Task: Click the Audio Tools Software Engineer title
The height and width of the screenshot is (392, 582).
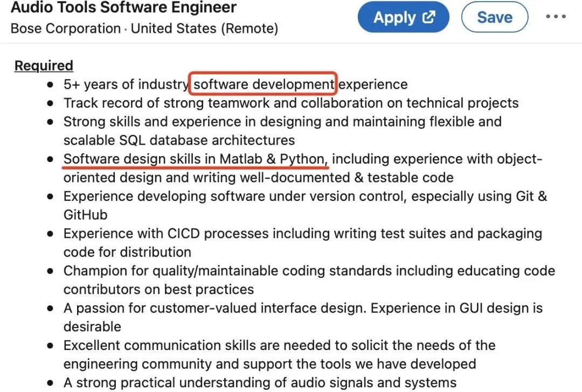Action: tap(123, 8)
